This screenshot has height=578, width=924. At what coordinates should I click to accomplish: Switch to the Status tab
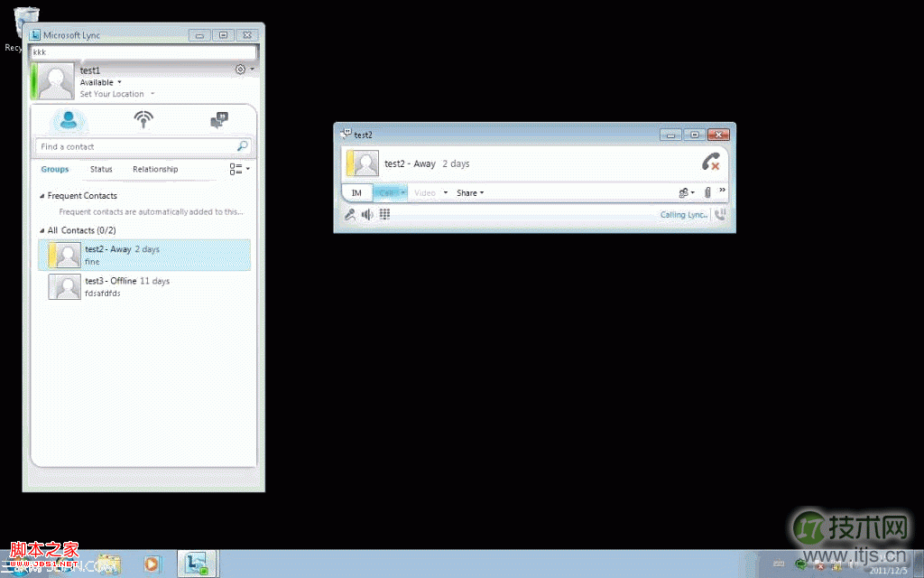coord(100,169)
